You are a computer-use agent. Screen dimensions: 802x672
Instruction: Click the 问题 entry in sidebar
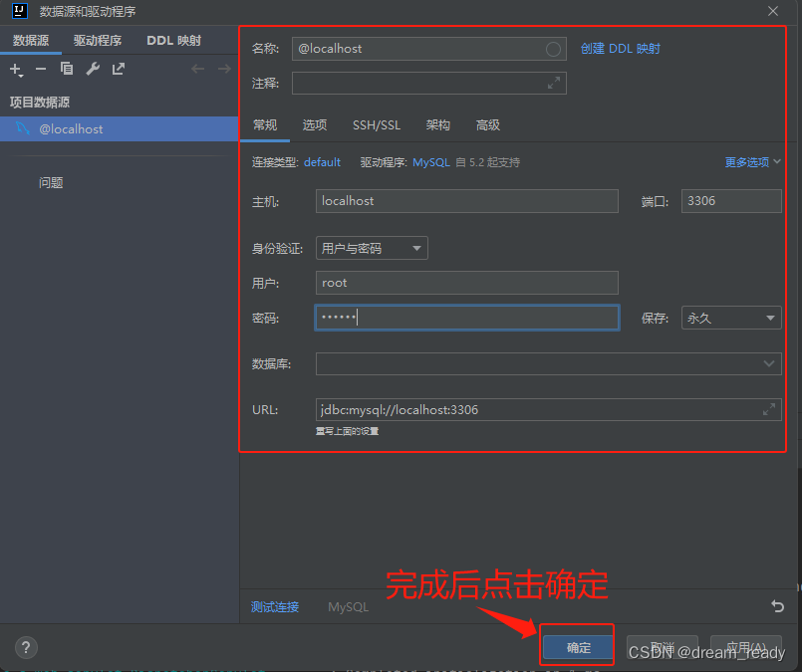[x=51, y=182]
